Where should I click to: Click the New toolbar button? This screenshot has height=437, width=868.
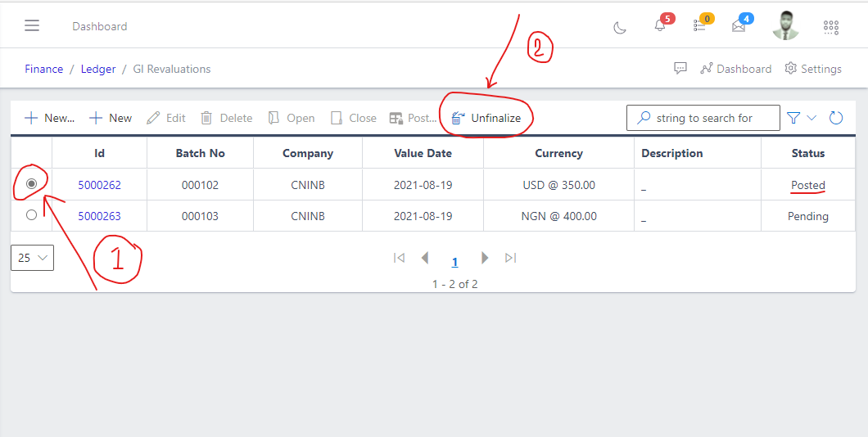tap(111, 118)
